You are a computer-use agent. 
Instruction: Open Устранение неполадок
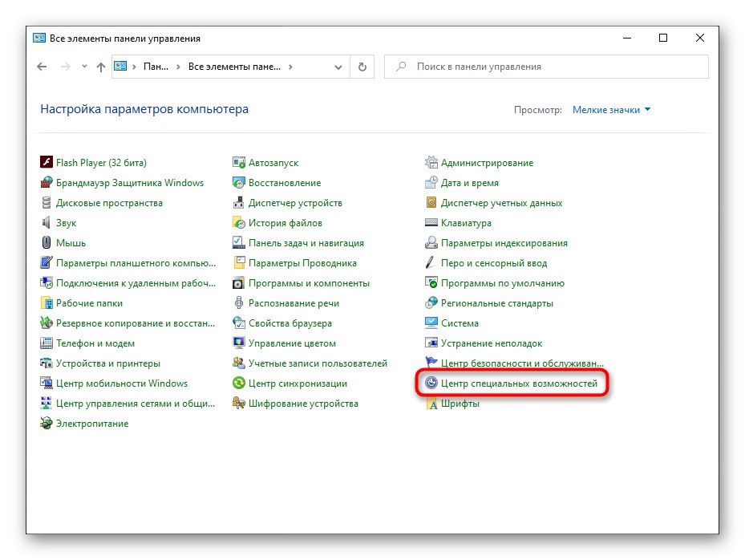point(492,343)
